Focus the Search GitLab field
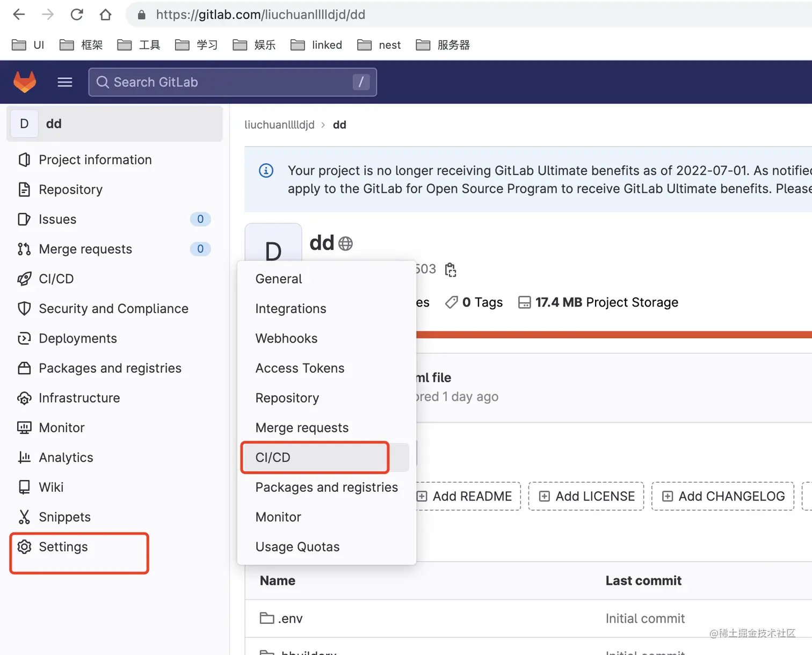 [x=233, y=82]
